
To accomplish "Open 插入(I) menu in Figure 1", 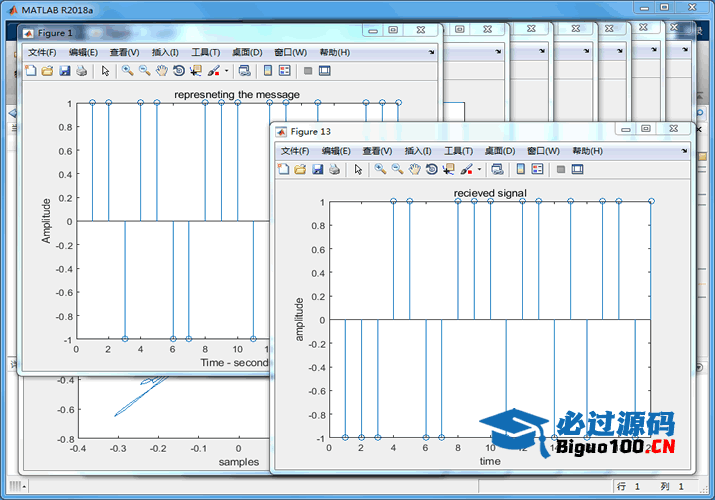I will click(165, 52).
